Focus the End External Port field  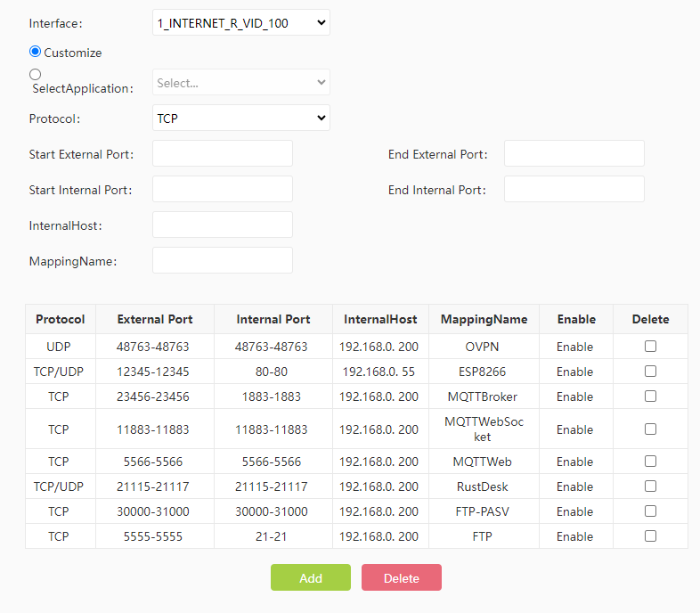point(574,154)
